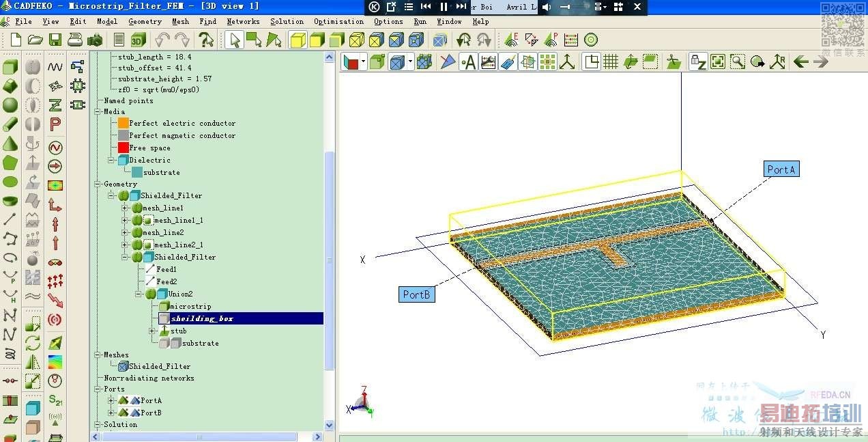Select the sphere primitive tool in sidebar
The image size is (868, 442).
coord(10,105)
